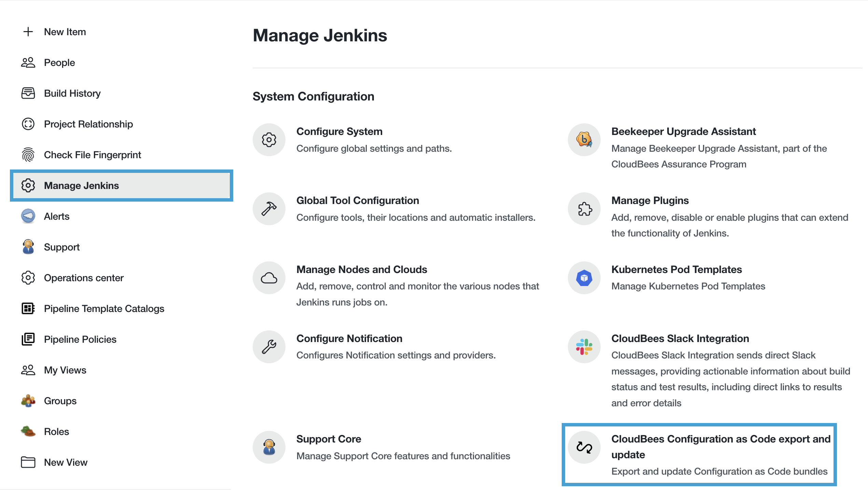
Task: Click the Manage Jenkins heading
Action: (320, 35)
